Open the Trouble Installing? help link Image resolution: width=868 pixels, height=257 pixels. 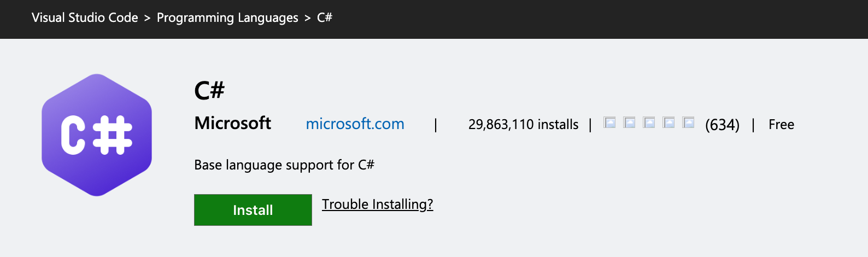[x=378, y=205]
